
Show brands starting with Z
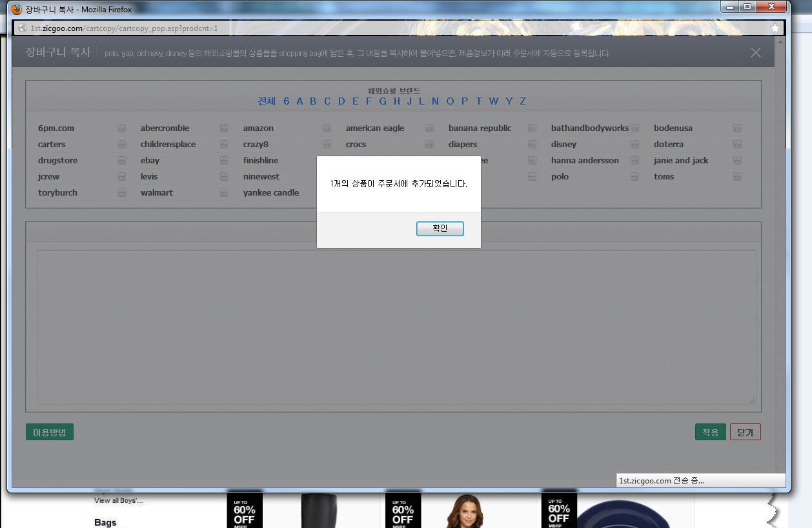point(523,101)
